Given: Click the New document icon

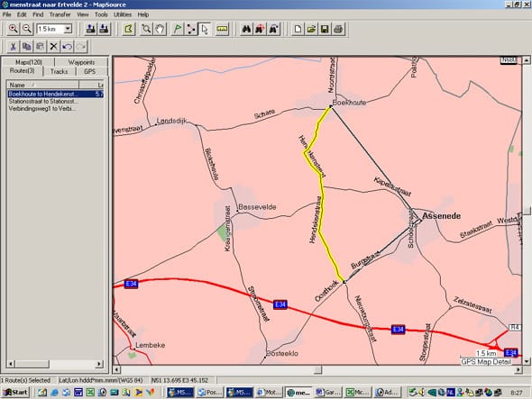Looking at the screenshot, I should (x=298, y=29).
